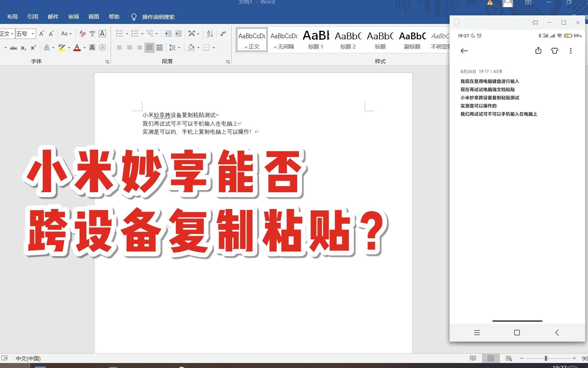Open Font dialog launcher in 字体 group

pos(107,62)
